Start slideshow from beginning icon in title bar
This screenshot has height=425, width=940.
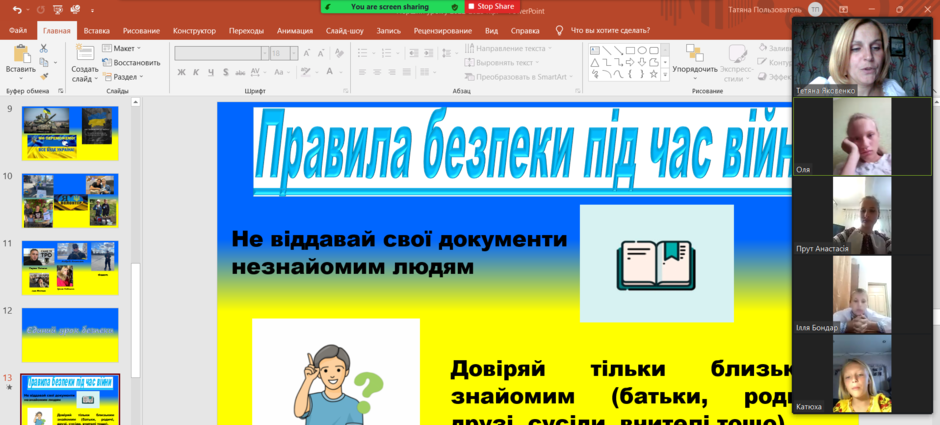(x=59, y=10)
